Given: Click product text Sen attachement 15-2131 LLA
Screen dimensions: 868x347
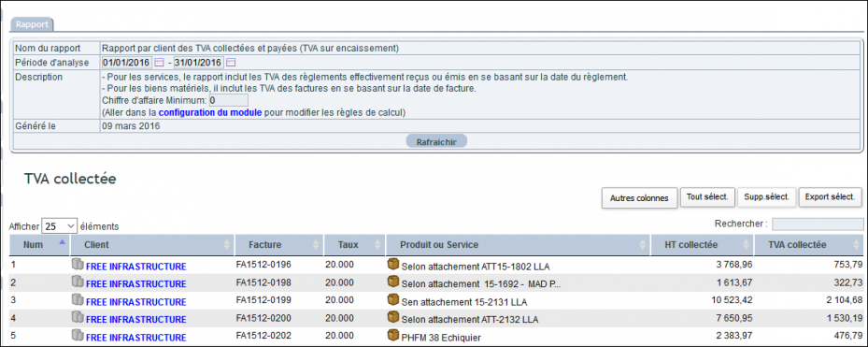Looking at the screenshot, I should 464,302.
